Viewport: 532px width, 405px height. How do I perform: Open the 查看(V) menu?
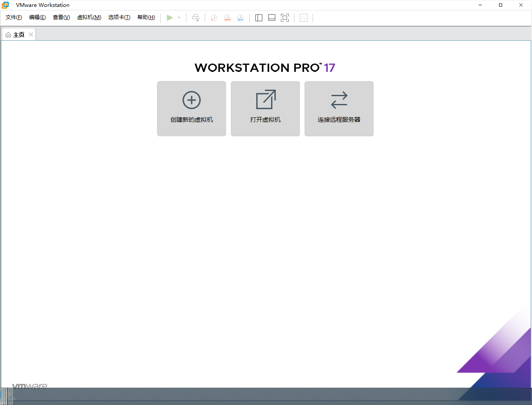pyautogui.click(x=61, y=17)
